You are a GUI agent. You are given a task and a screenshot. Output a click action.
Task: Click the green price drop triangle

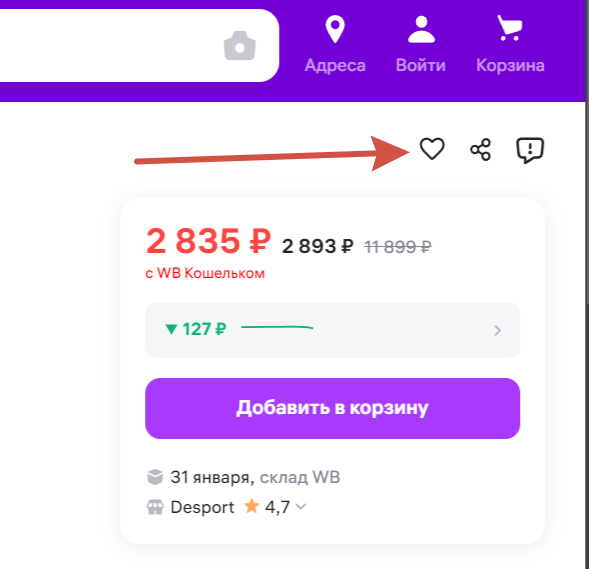tap(171, 329)
